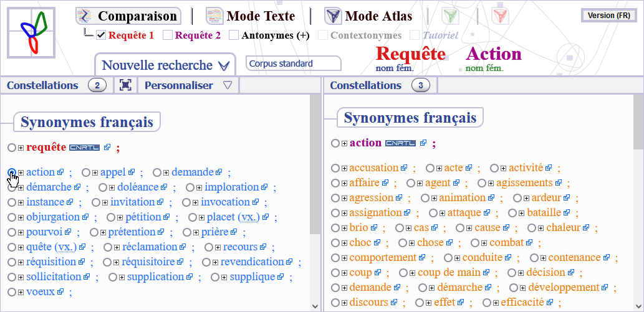
Task: Uncheck the Requête 1 checkbox
Action: point(101,35)
